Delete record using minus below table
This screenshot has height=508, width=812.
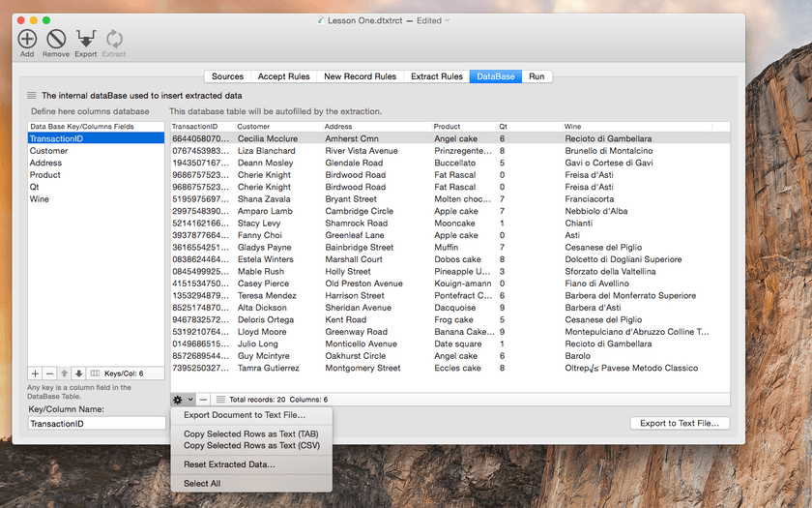click(x=203, y=400)
